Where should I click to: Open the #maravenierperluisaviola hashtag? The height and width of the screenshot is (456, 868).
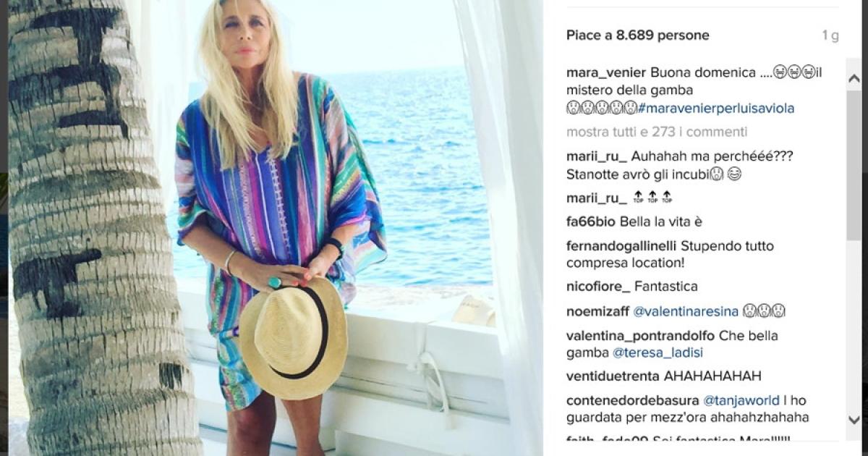coord(716,109)
